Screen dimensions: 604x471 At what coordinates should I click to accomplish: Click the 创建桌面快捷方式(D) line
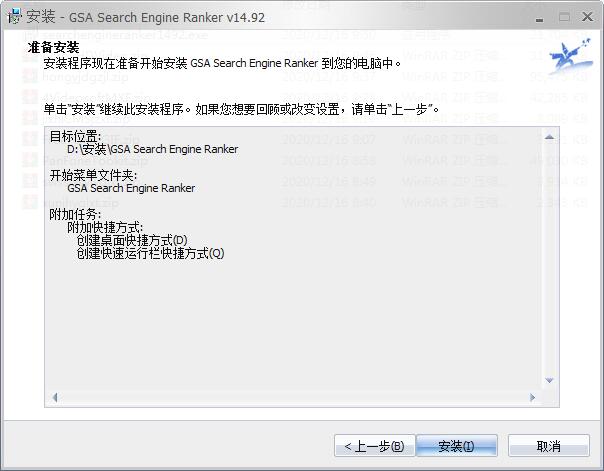click(132, 241)
